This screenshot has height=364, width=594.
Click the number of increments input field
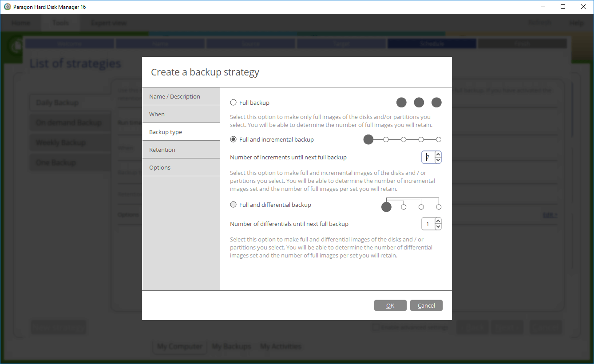[x=428, y=157]
